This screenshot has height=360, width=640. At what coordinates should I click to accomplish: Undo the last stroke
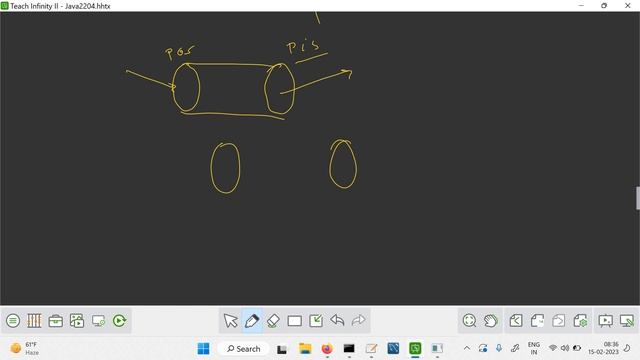pos(337,320)
